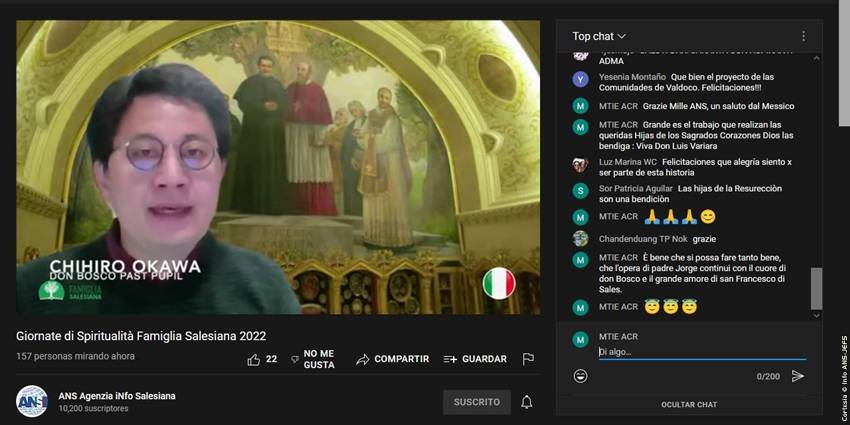Click '157 personas mirando ahora' viewer count
850x425 pixels.
[x=75, y=356]
